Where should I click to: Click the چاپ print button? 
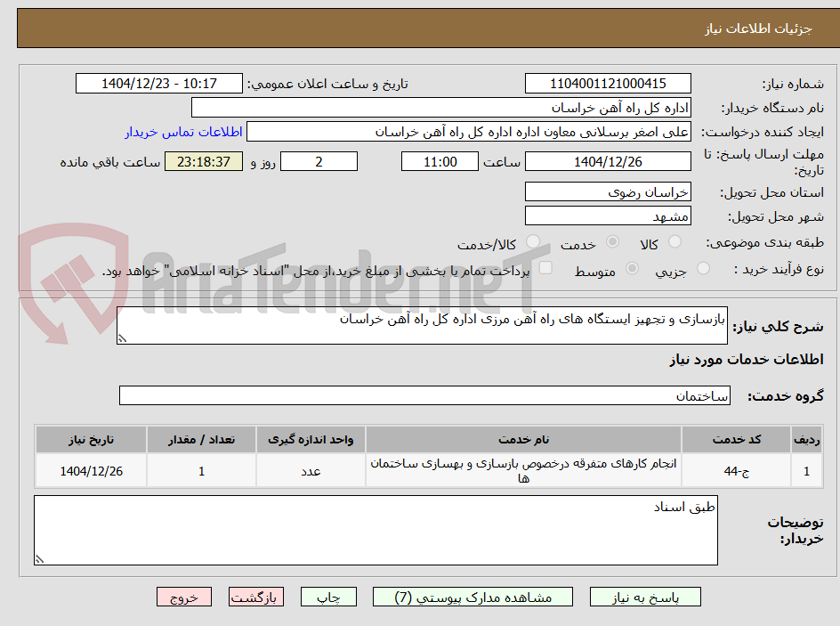point(328,597)
